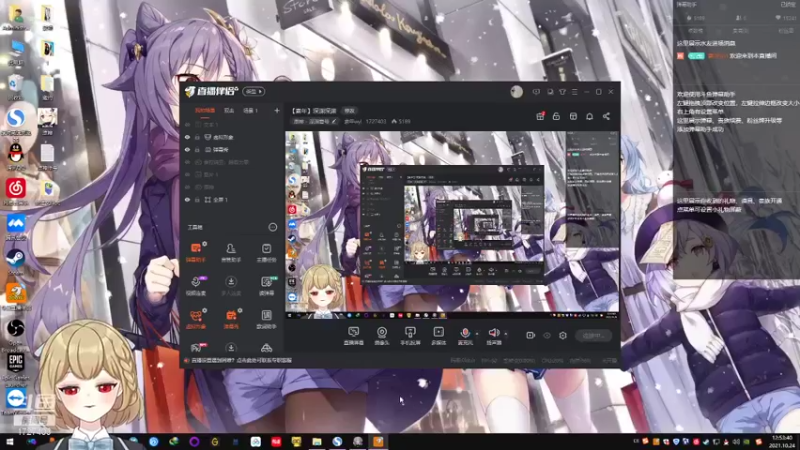Edit the stream category with pencil icon
Screen dimensions: 800x450
tap(334, 121)
